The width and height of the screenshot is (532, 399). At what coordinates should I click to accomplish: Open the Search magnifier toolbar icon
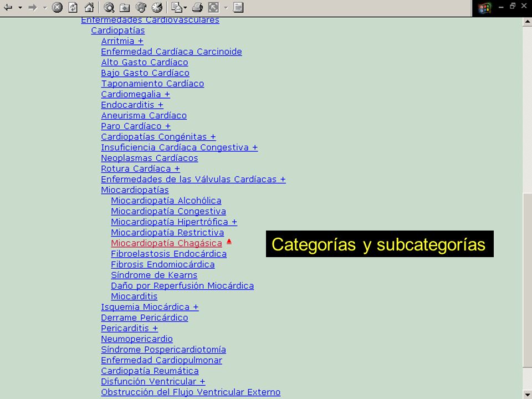coord(109,7)
